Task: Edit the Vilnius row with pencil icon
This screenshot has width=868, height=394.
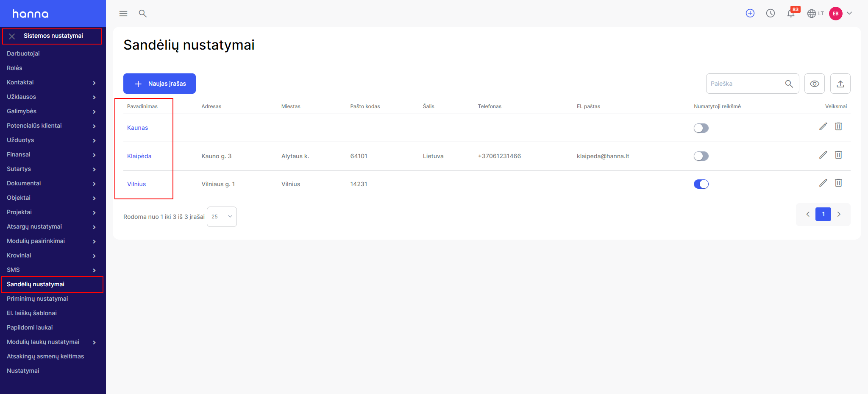Action: coord(823,183)
